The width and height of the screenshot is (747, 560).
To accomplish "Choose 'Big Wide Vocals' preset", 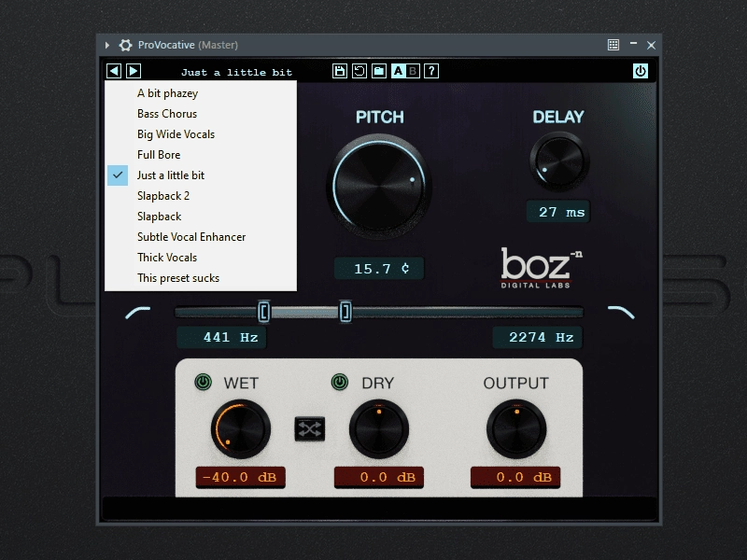I will pos(201,134).
